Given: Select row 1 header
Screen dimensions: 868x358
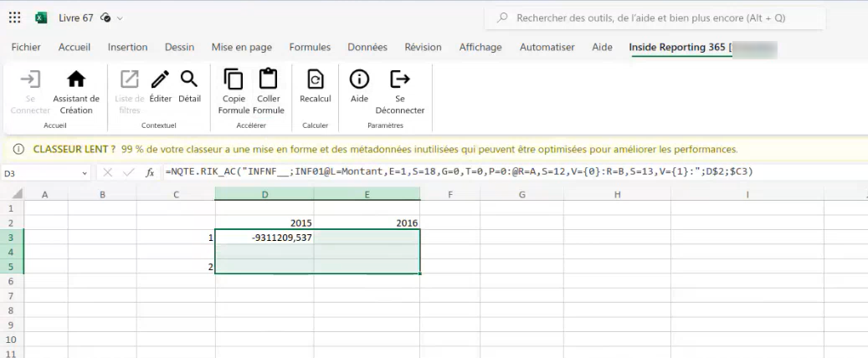Looking at the screenshot, I should pyautogui.click(x=13, y=208).
